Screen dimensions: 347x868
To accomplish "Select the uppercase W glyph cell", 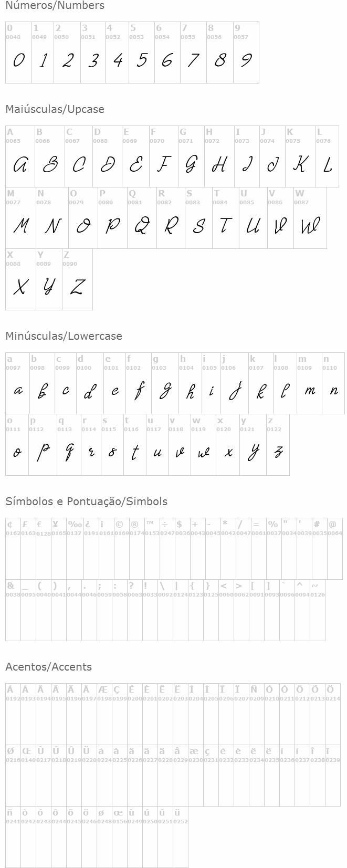I will coord(310,218).
